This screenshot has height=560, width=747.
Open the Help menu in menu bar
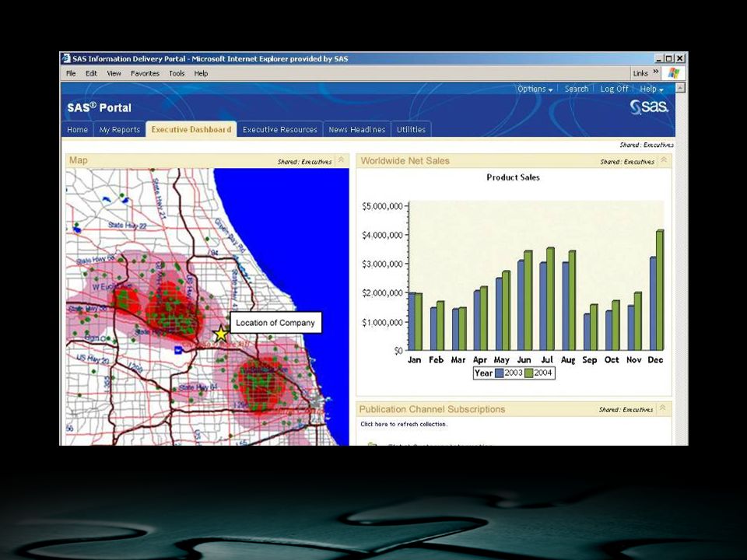[x=201, y=73]
